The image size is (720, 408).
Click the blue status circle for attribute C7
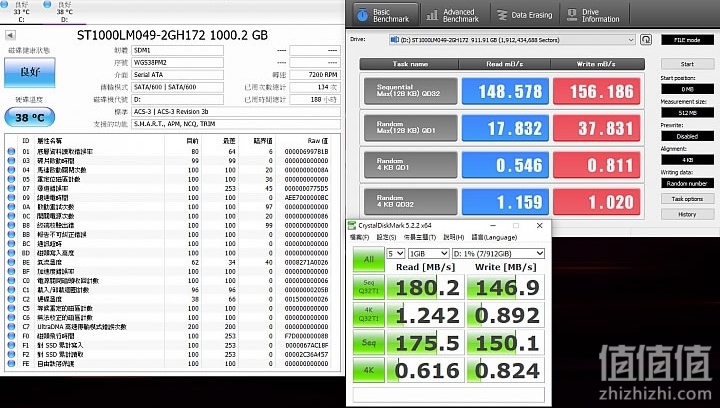[11, 326]
